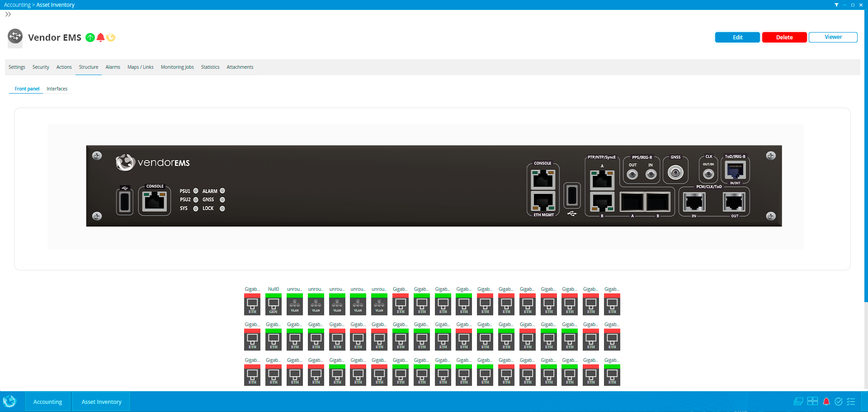
Task: Select PTP/NTP/SyncE RJ45 port A
Action: [602, 180]
